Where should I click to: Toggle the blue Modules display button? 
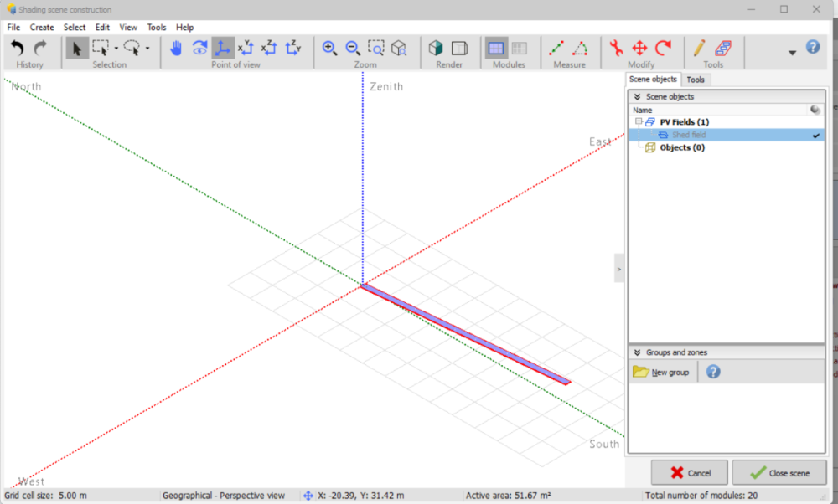(x=496, y=49)
